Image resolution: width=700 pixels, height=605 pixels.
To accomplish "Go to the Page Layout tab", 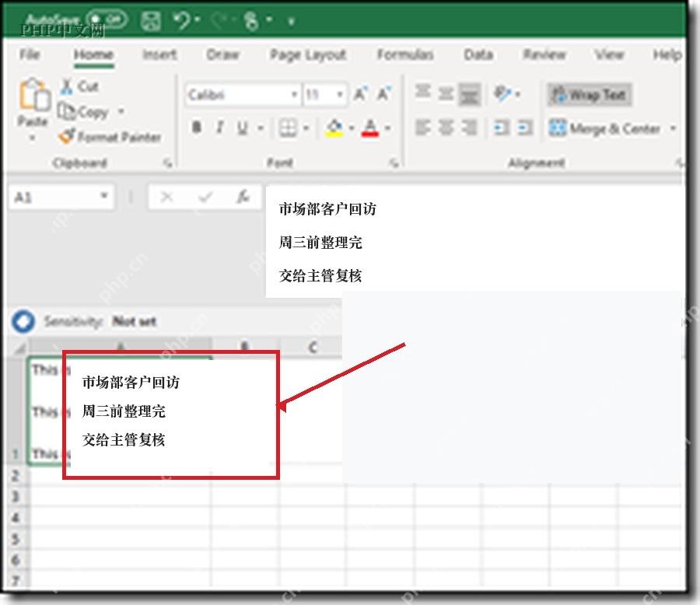I will click(308, 55).
